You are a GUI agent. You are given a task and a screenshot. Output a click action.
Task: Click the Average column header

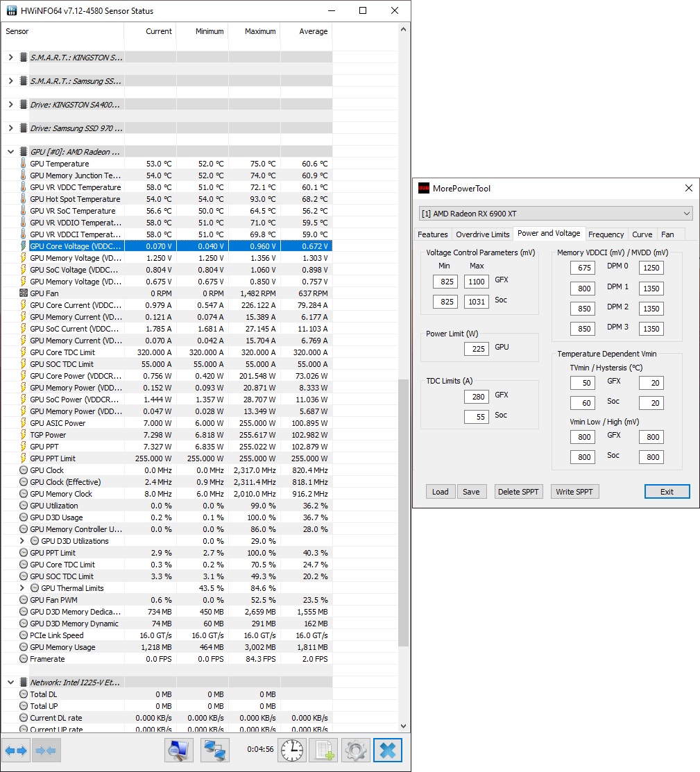(x=307, y=31)
